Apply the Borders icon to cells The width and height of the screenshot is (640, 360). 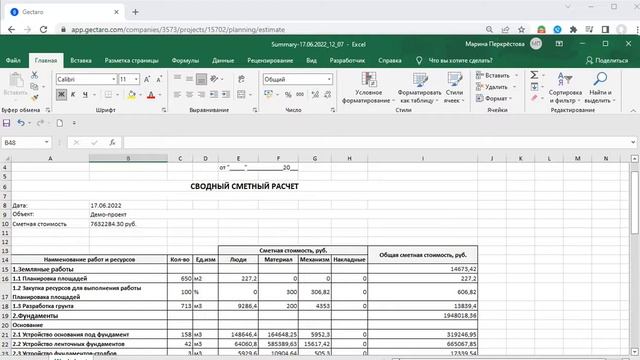pos(108,95)
